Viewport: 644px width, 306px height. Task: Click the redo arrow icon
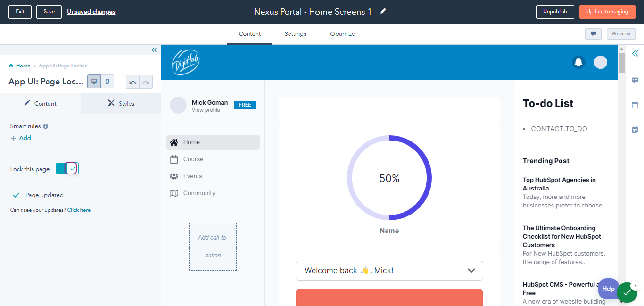point(146,82)
